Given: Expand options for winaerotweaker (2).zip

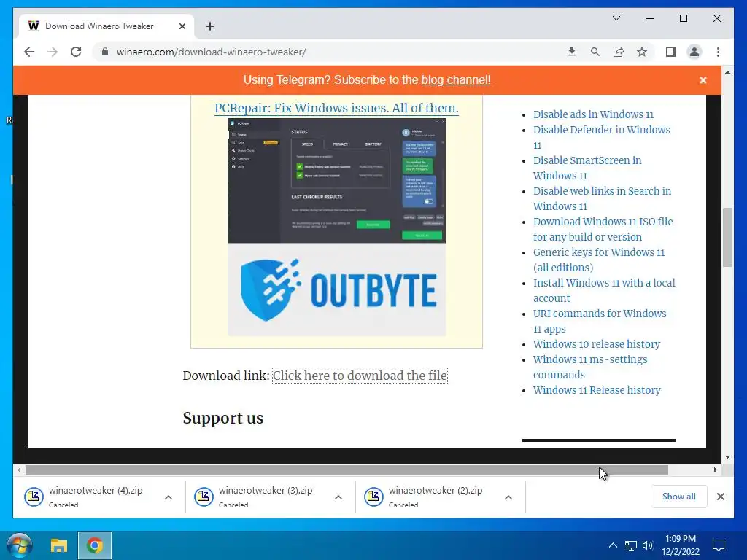Looking at the screenshot, I should (x=508, y=497).
